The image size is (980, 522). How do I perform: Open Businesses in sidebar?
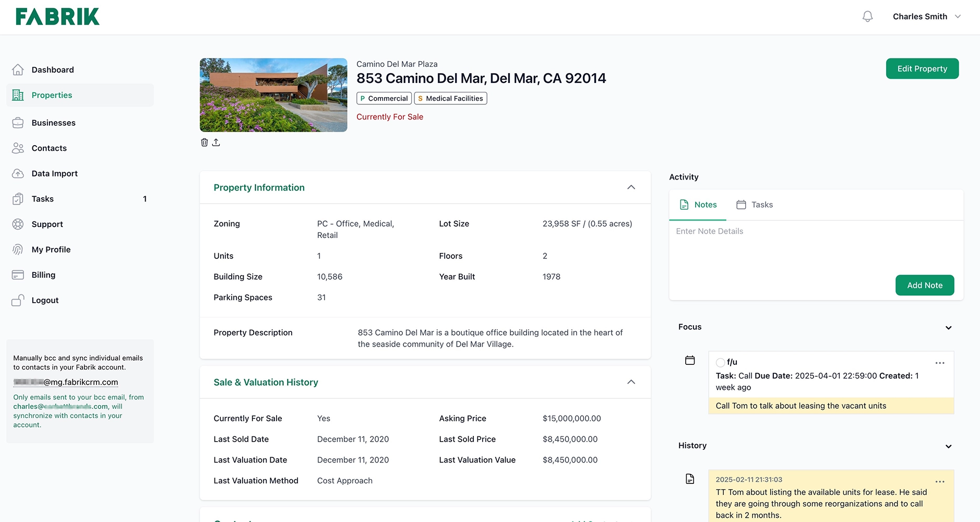(x=80, y=123)
